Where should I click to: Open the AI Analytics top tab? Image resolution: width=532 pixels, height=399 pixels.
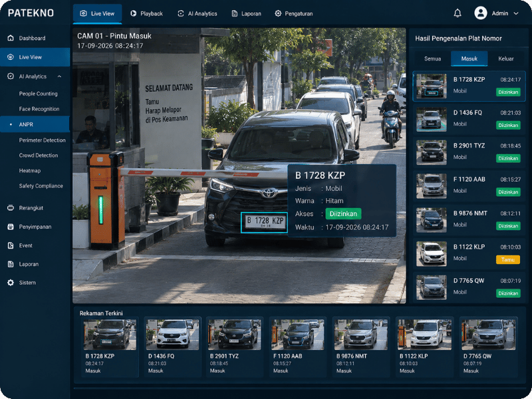click(x=198, y=13)
